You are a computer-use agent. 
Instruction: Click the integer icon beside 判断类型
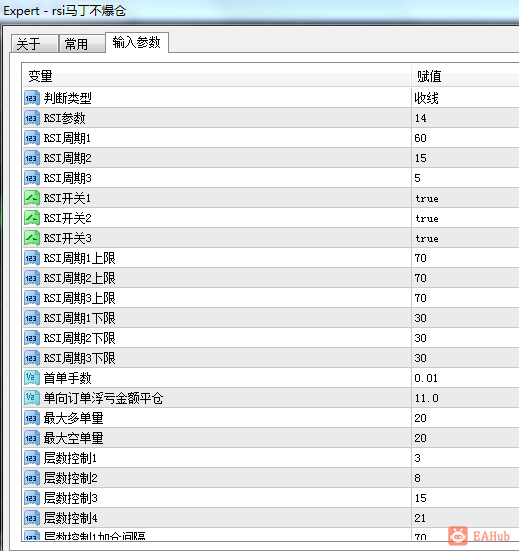click(x=32, y=98)
